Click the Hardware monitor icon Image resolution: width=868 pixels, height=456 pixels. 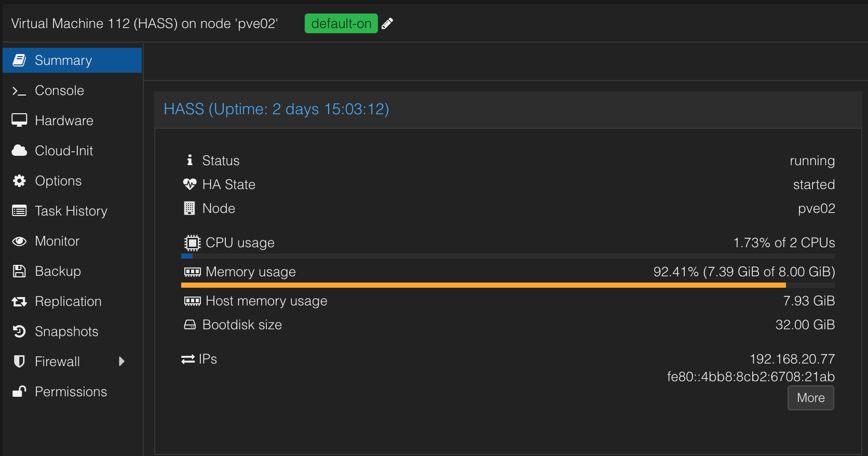(x=19, y=120)
